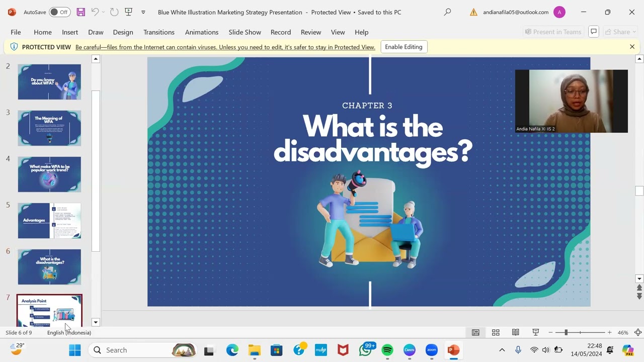Switch to the Review tab
644x362 pixels.
[x=311, y=32]
